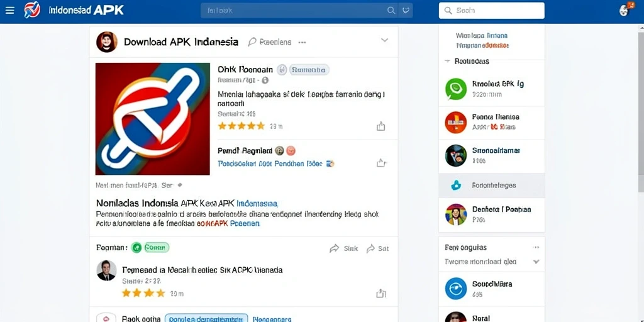Click the red round Penna Ilienies app icon
The image size is (644, 322).
[456, 122]
